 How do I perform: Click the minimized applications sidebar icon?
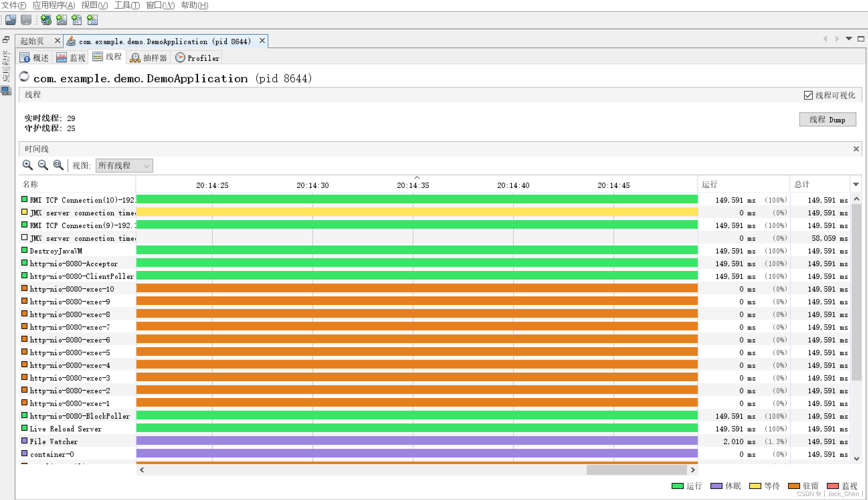tap(6, 91)
